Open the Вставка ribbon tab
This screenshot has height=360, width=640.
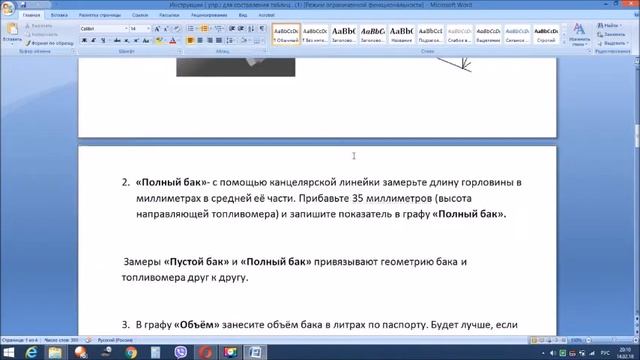click(x=59, y=15)
